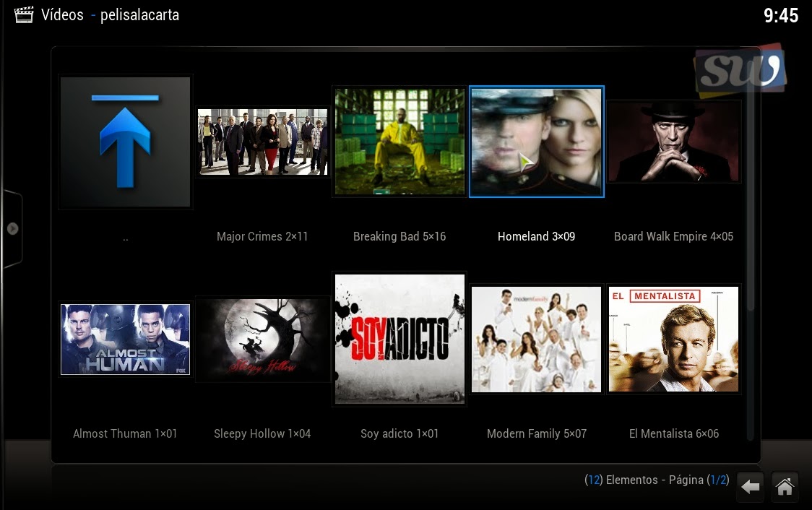Click the 'El Mentalista 6x06' label

674,434
